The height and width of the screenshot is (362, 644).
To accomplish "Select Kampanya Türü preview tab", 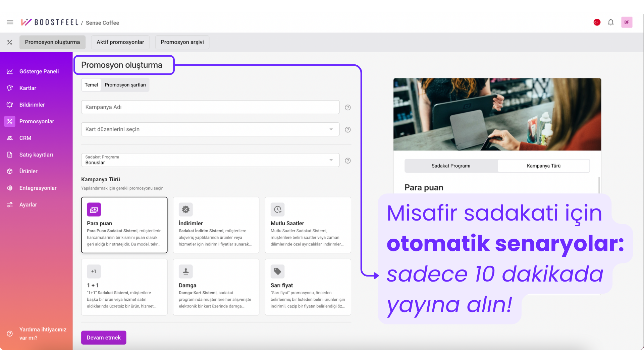I will click(544, 166).
